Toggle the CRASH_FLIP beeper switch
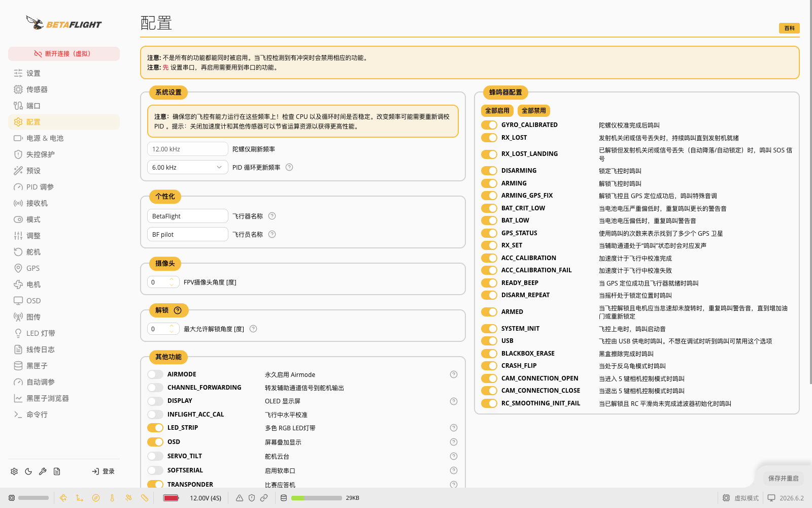Screen dimensions: 812x508 coord(489,366)
